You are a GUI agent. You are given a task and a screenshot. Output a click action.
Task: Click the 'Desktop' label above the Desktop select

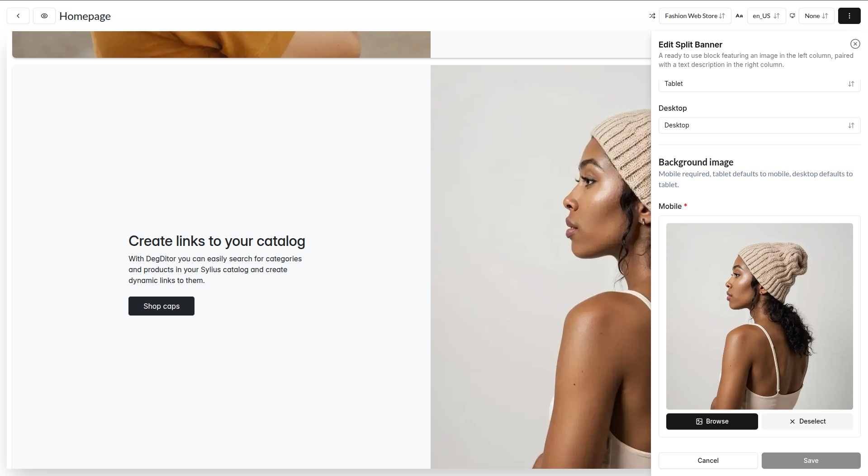point(673,108)
